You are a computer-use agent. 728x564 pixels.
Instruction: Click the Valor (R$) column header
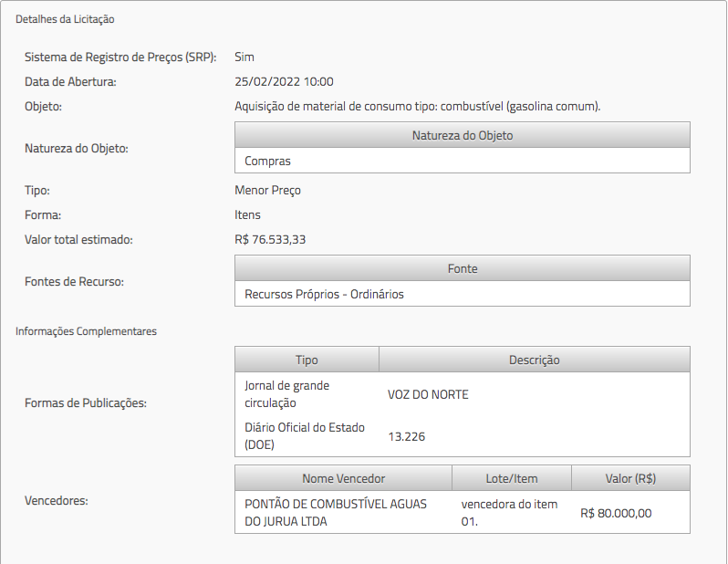[x=630, y=478]
